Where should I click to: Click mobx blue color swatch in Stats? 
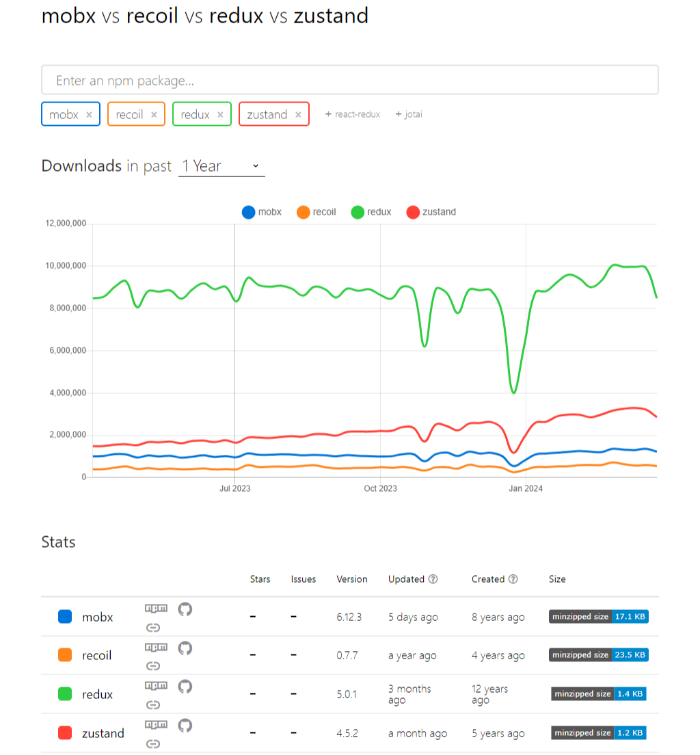click(65, 617)
